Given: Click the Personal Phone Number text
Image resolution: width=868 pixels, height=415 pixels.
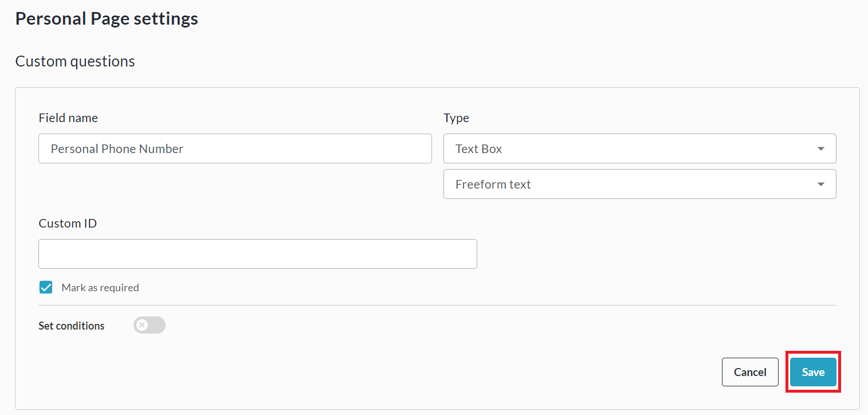Looking at the screenshot, I should click(117, 148).
